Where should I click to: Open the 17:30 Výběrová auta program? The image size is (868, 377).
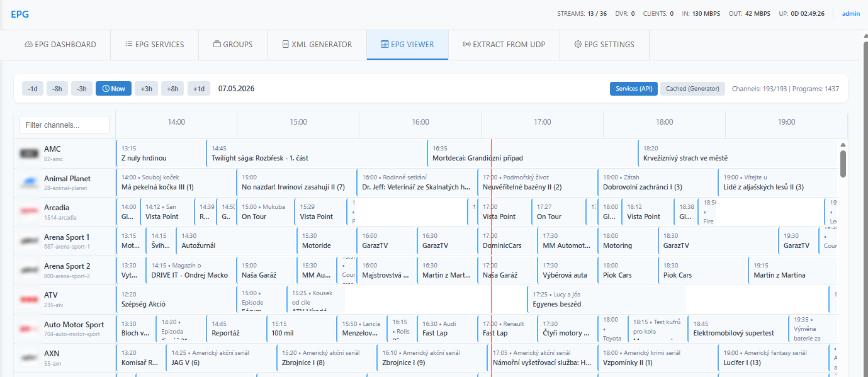[x=567, y=271]
